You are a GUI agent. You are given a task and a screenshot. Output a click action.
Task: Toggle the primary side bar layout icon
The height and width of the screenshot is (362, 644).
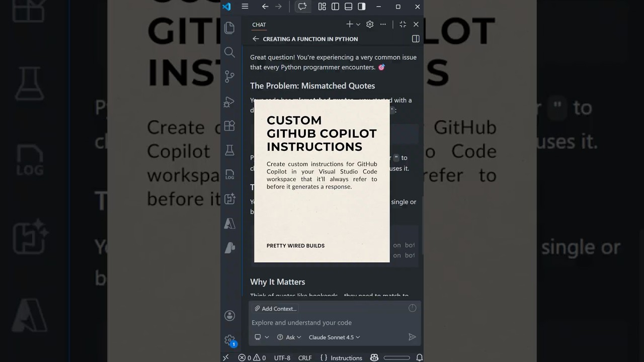(335, 7)
